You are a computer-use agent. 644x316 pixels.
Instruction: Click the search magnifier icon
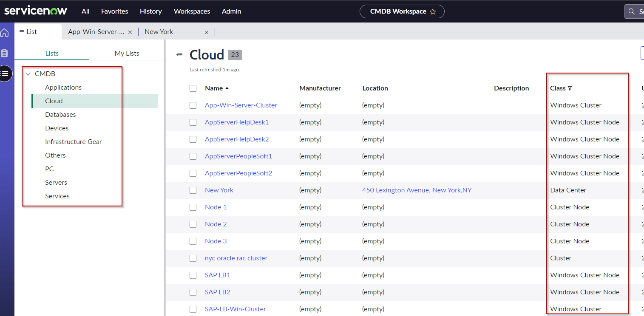point(633,11)
